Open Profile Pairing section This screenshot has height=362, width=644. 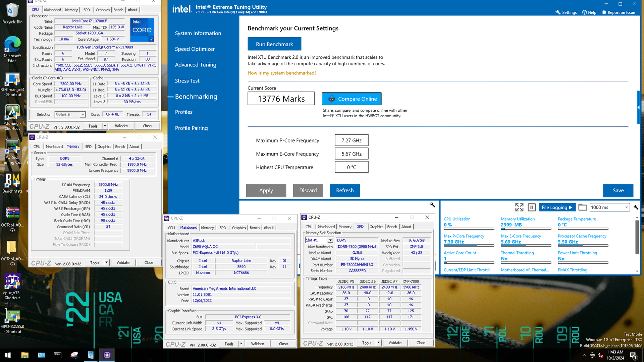[191, 128]
